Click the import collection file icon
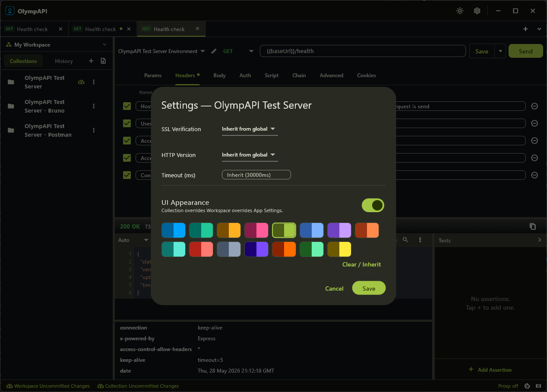Screen dimensions: 547x392 coord(103,61)
